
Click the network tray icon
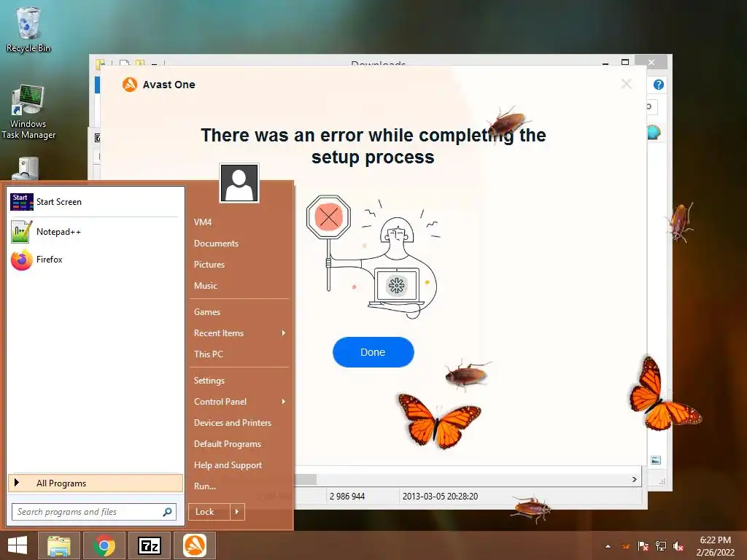coord(661,546)
